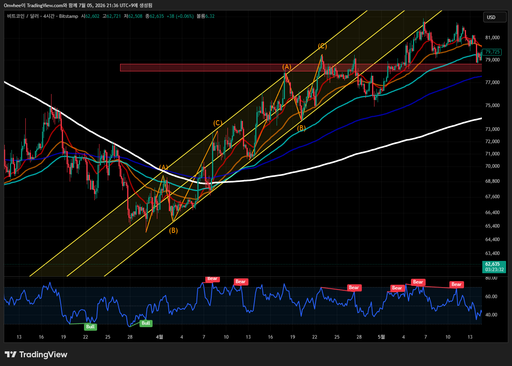Click the 5월 month label on time axis
The image size is (512, 366).
381,337
